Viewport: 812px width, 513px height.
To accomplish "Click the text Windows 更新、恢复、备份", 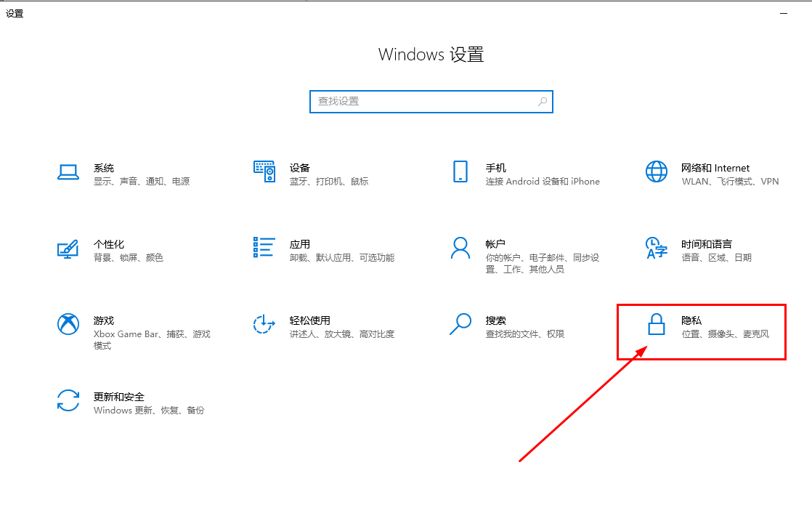I will pos(149,411).
